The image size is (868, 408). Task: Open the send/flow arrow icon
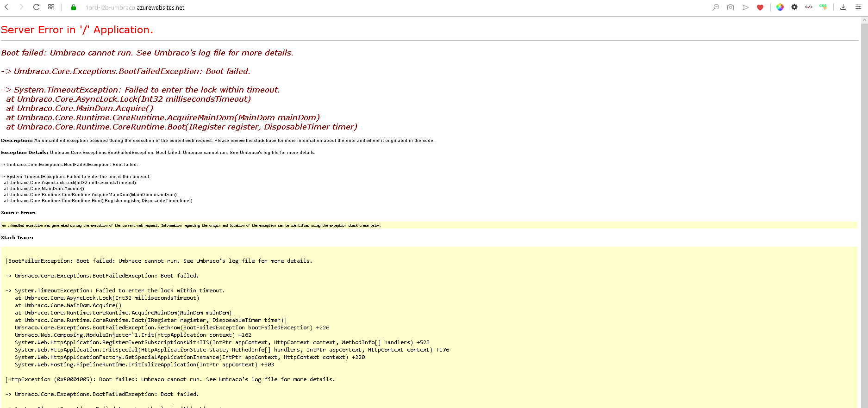(x=745, y=7)
